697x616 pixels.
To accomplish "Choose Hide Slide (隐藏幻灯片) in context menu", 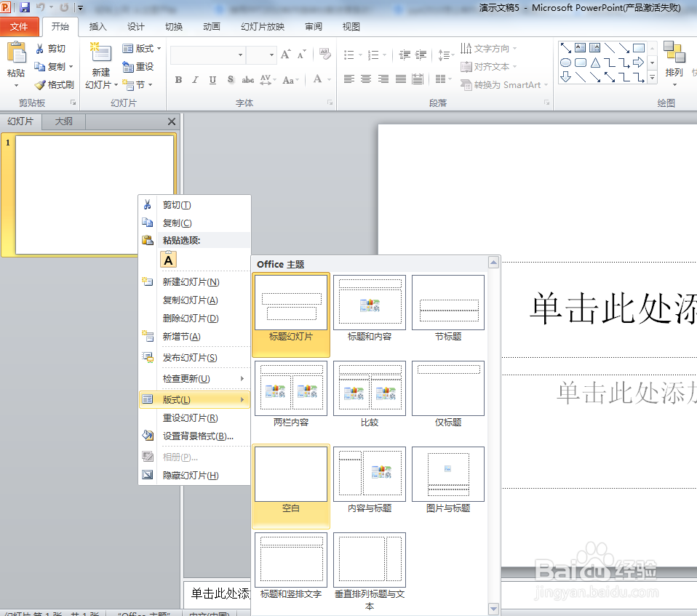I will click(190, 475).
